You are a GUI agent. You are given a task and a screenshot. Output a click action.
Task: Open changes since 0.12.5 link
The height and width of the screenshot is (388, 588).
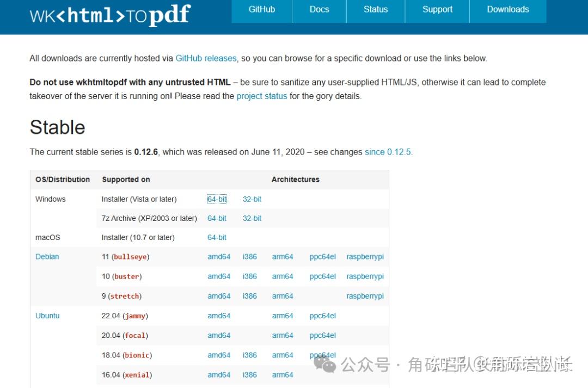[x=388, y=152]
